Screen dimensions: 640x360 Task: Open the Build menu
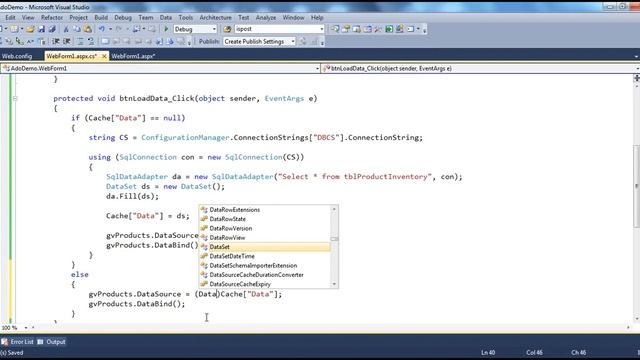pos(101,18)
